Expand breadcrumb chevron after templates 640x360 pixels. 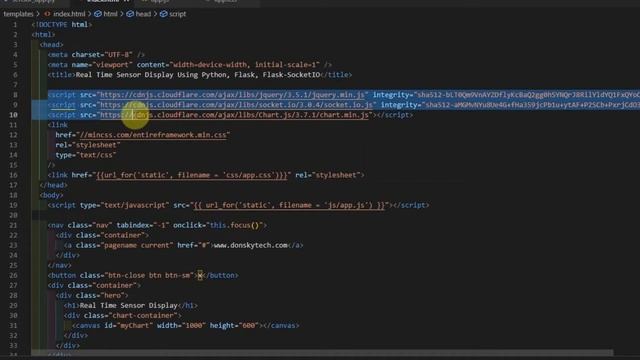coord(38,14)
